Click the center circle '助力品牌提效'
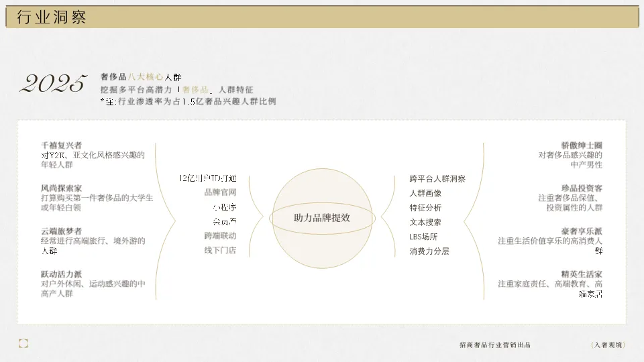 (322, 218)
